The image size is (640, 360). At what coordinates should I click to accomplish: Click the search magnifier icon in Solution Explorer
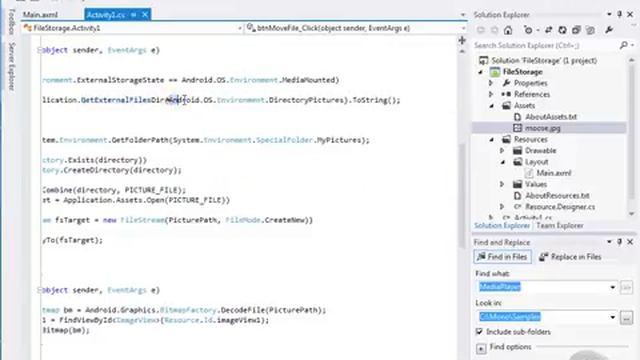(x=623, y=45)
